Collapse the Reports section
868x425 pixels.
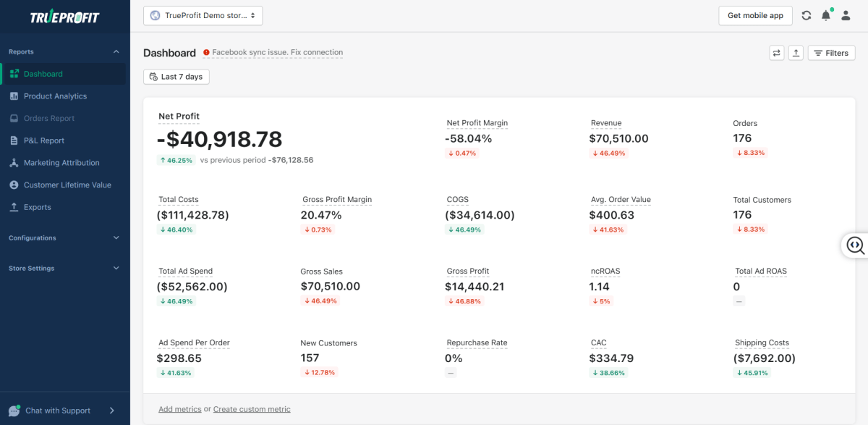(116, 51)
